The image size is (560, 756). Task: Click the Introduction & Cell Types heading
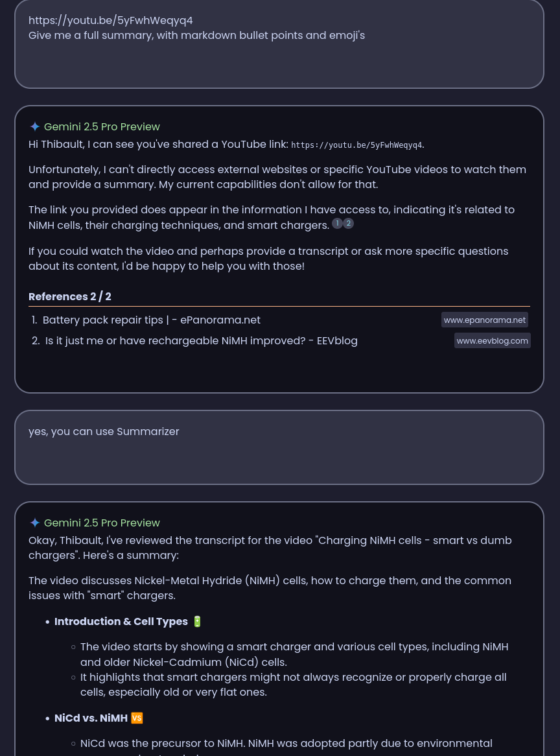click(x=121, y=621)
